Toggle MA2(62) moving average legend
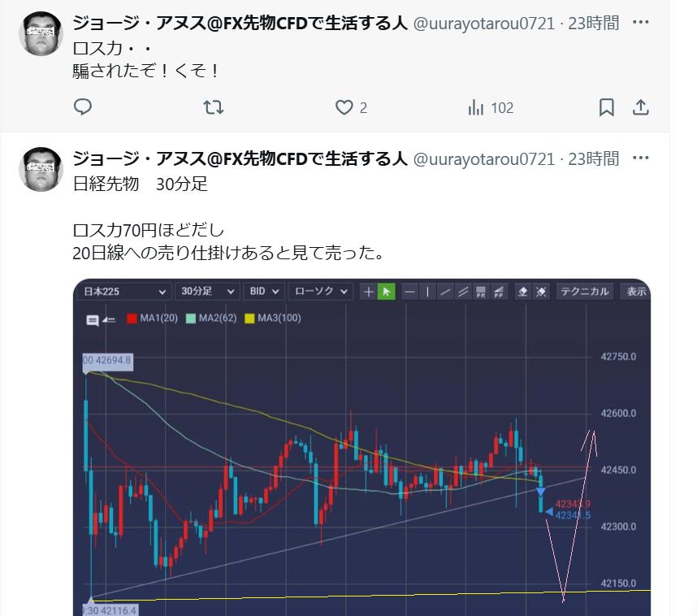697x616 pixels. (211, 318)
